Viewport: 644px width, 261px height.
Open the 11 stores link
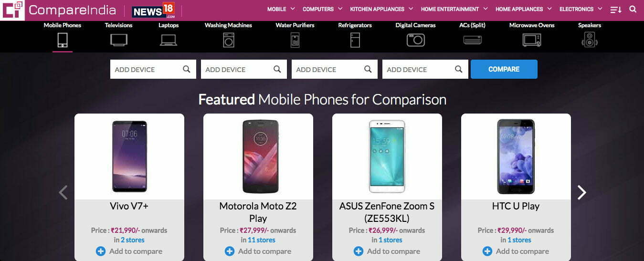[x=261, y=240]
